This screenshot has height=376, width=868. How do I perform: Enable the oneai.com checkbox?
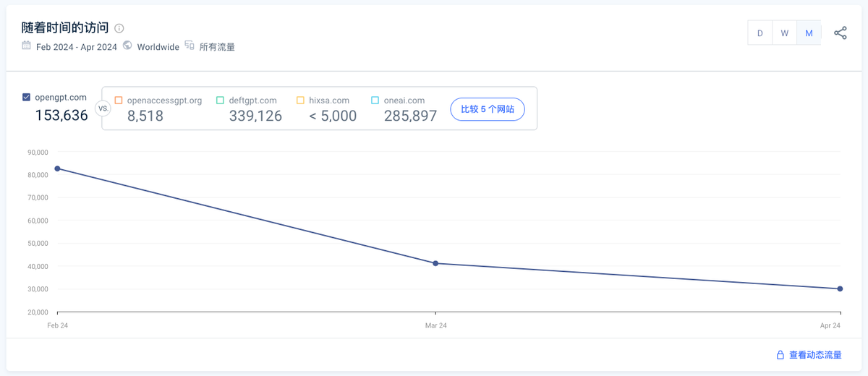click(375, 101)
